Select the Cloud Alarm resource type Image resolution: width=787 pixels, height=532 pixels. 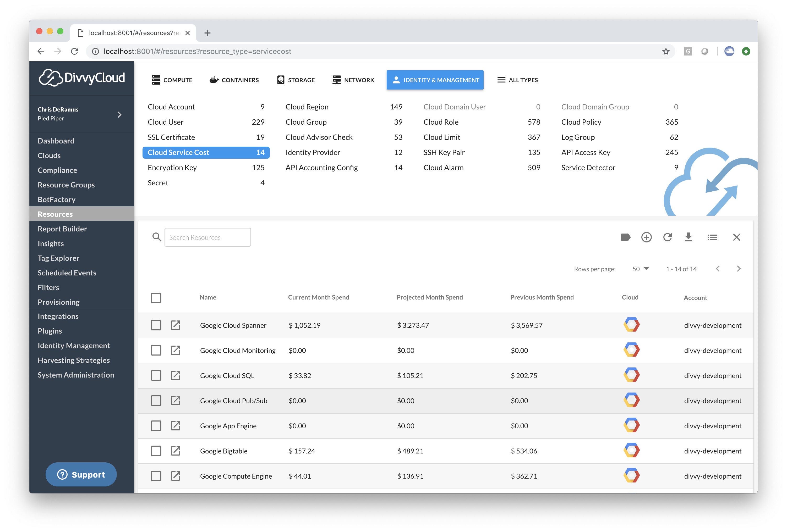pos(481,168)
